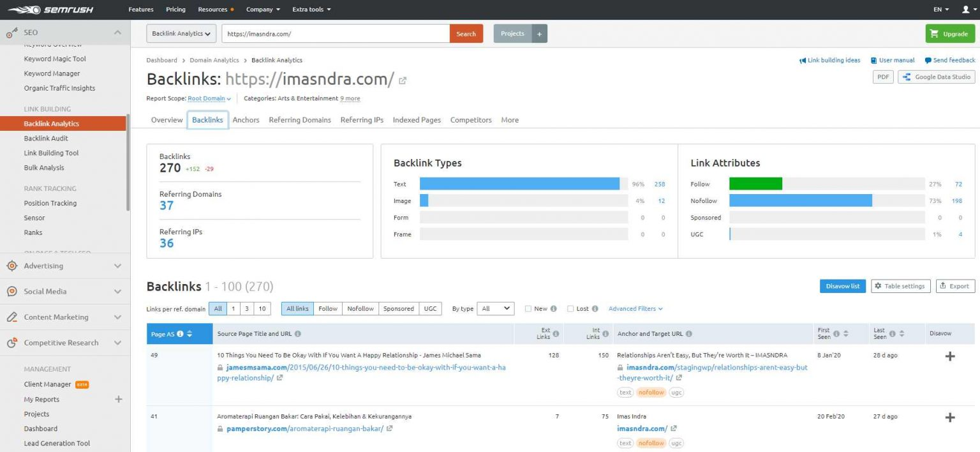Set links per ref. domain to 10

[x=262, y=309]
